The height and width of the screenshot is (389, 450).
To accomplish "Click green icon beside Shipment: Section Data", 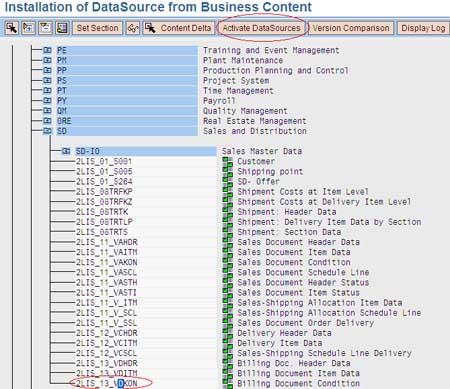I will tap(228, 232).
